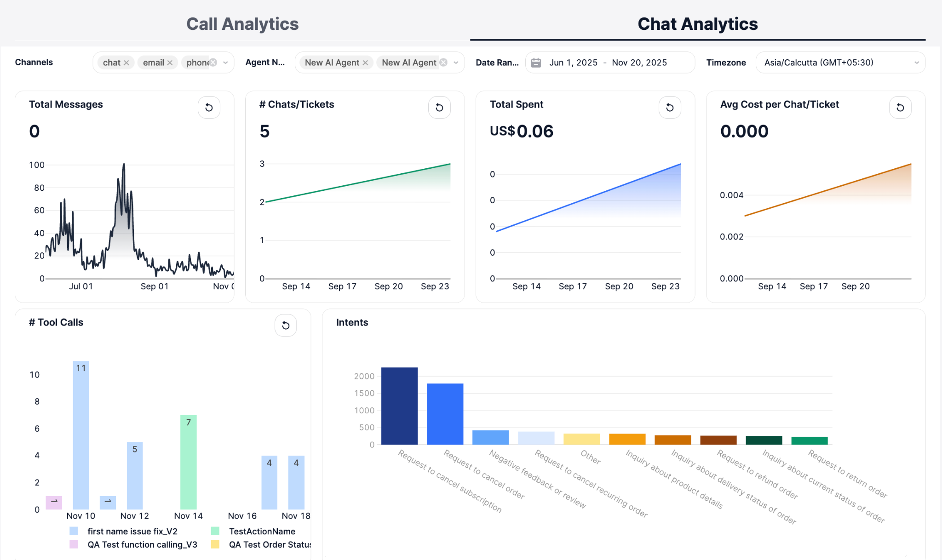Expand the Channels dropdown
Screen dimensions: 942x560
tap(225, 63)
